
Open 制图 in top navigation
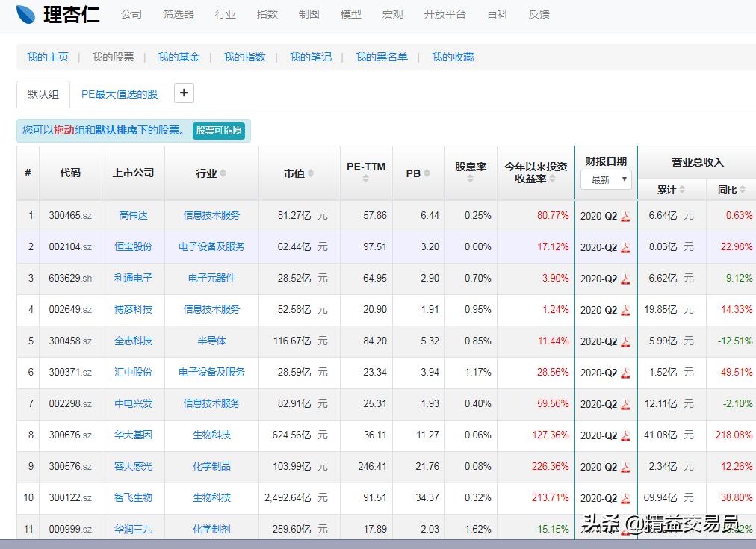tap(309, 14)
